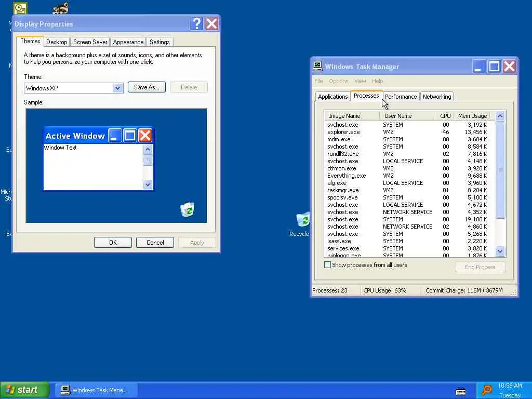The image size is (532, 399).
Task: Open the Applications tab in Task Manager
Action: (333, 97)
